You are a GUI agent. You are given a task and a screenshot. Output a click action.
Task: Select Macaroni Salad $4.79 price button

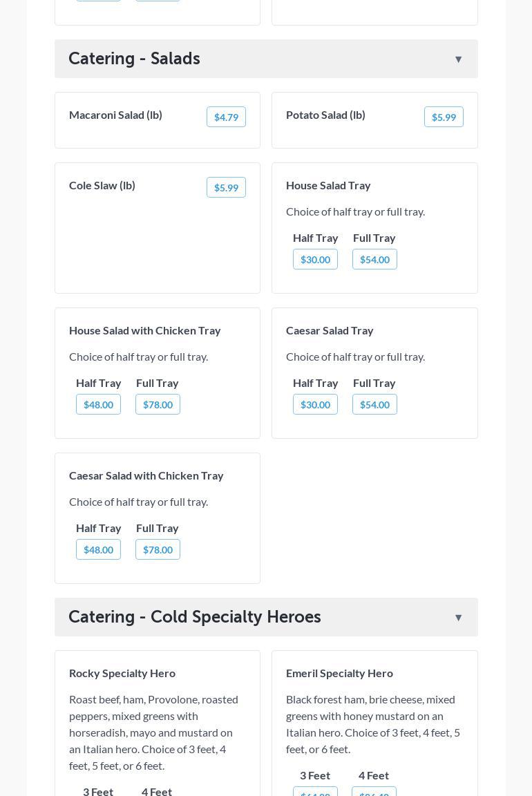click(x=226, y=117)
